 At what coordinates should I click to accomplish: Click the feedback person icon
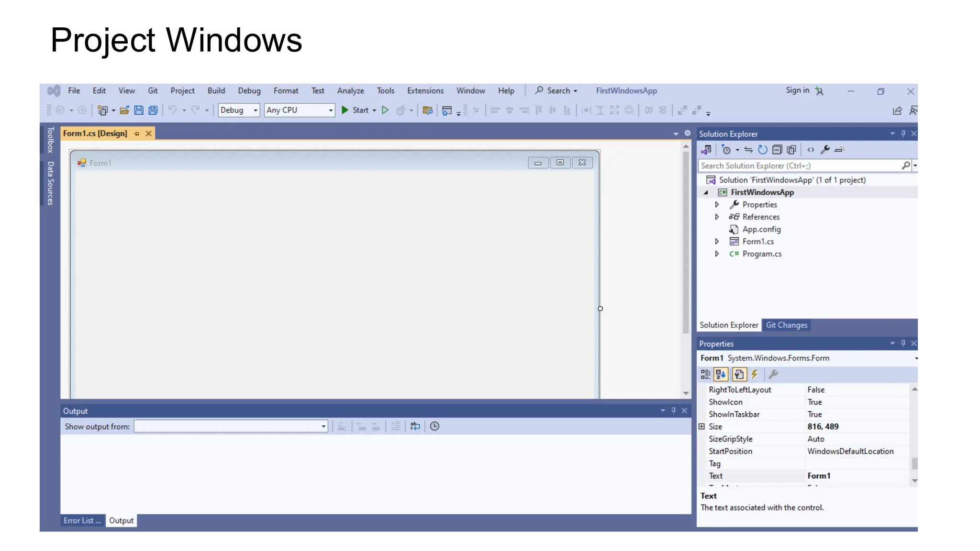913,110
